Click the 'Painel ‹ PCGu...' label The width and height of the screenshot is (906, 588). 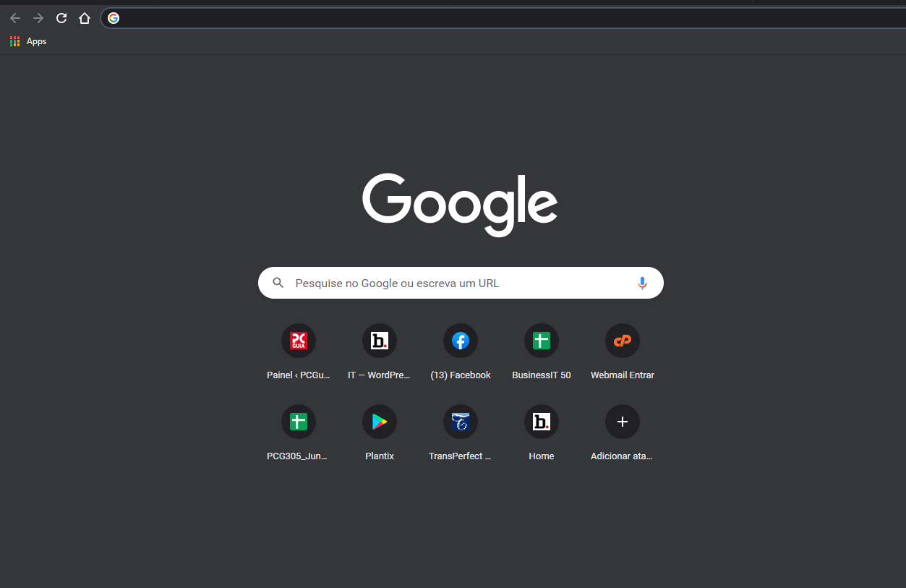tap(299, 375)
